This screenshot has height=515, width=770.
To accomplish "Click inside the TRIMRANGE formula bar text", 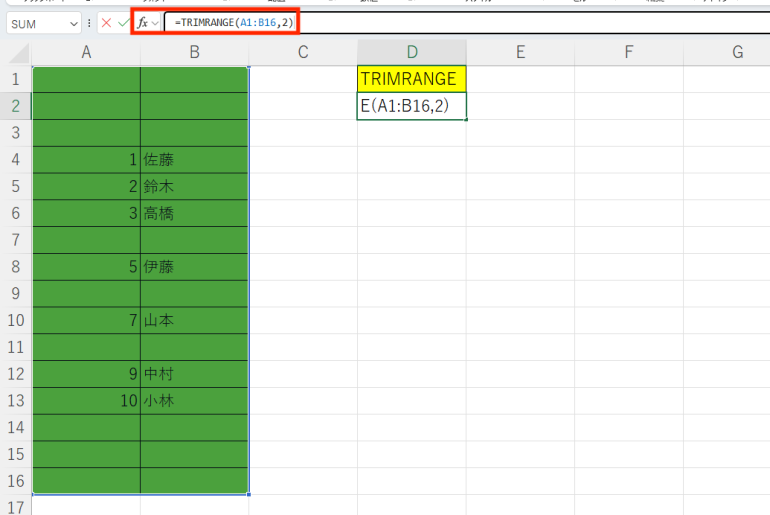I will pos(238,22).
